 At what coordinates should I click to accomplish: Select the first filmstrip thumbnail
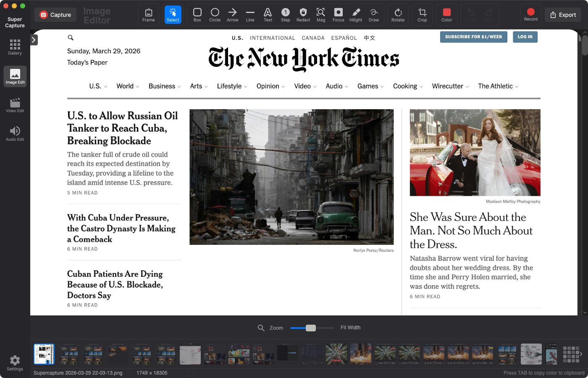click(44, 354)
